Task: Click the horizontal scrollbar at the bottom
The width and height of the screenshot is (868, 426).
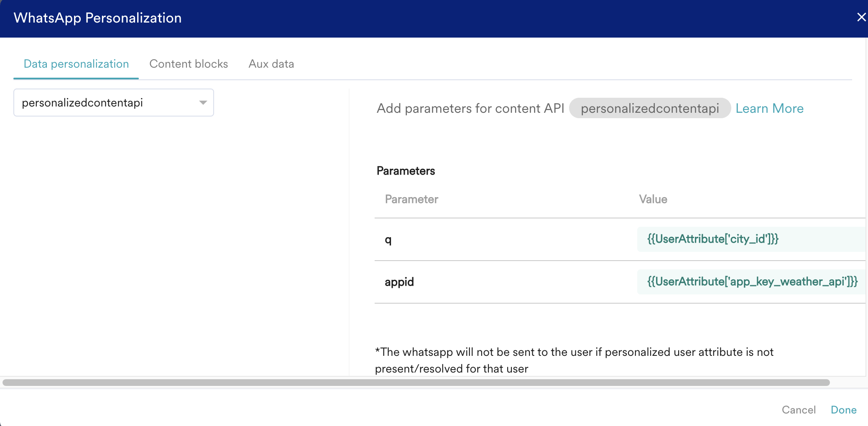Action: pos(416,383)
